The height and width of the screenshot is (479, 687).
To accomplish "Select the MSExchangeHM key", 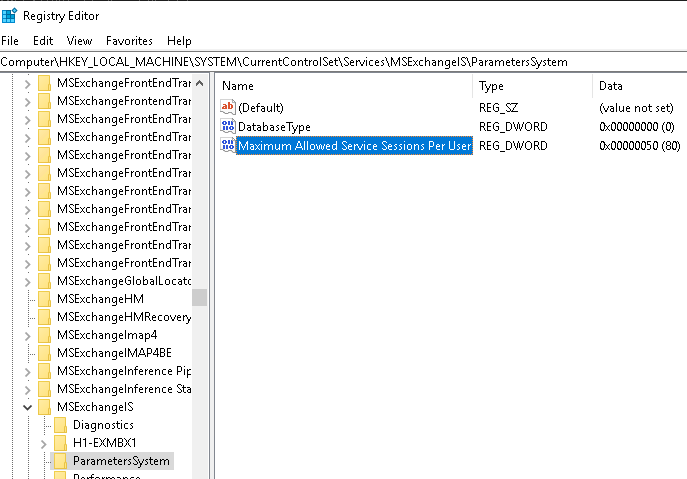I will pyautogui.click(x=100, y=299).
